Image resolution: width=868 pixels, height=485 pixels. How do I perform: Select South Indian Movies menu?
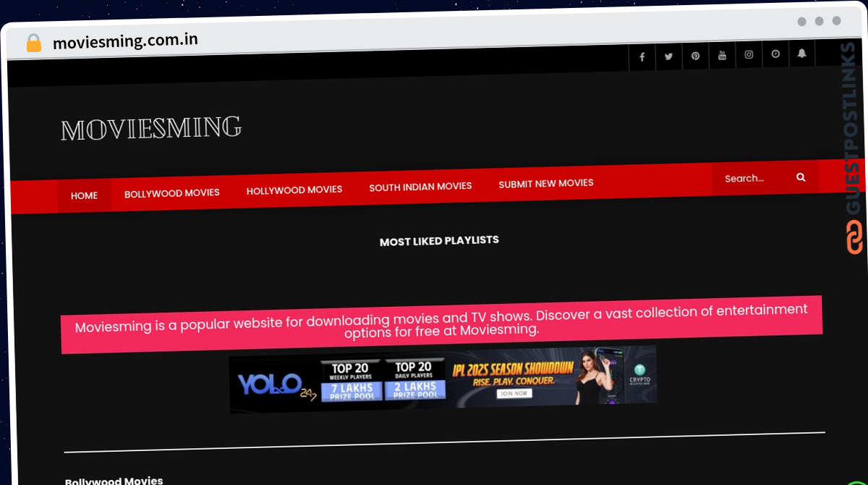(420, 187)
